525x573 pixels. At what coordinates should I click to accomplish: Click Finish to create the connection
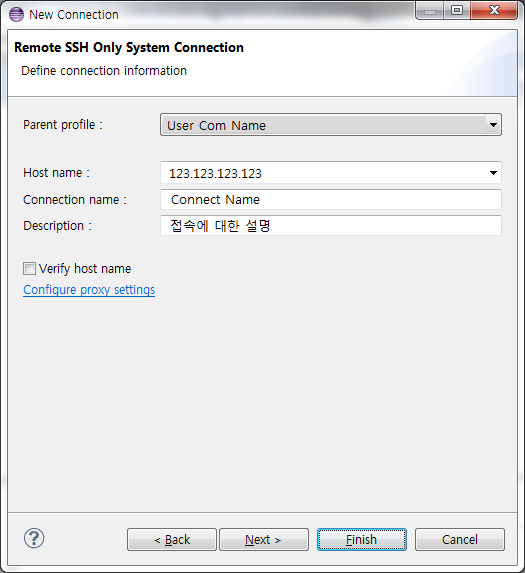362,539
